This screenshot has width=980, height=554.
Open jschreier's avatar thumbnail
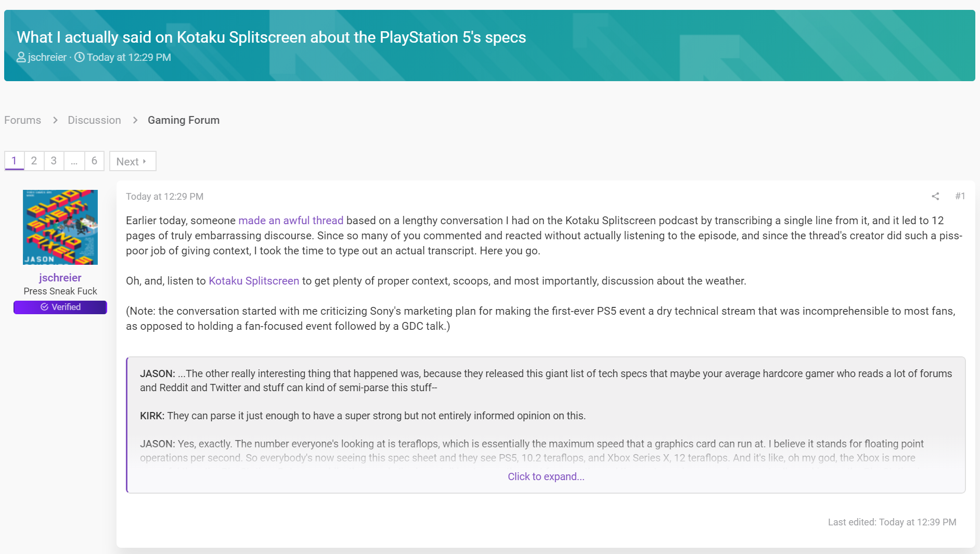coord(60,227)
